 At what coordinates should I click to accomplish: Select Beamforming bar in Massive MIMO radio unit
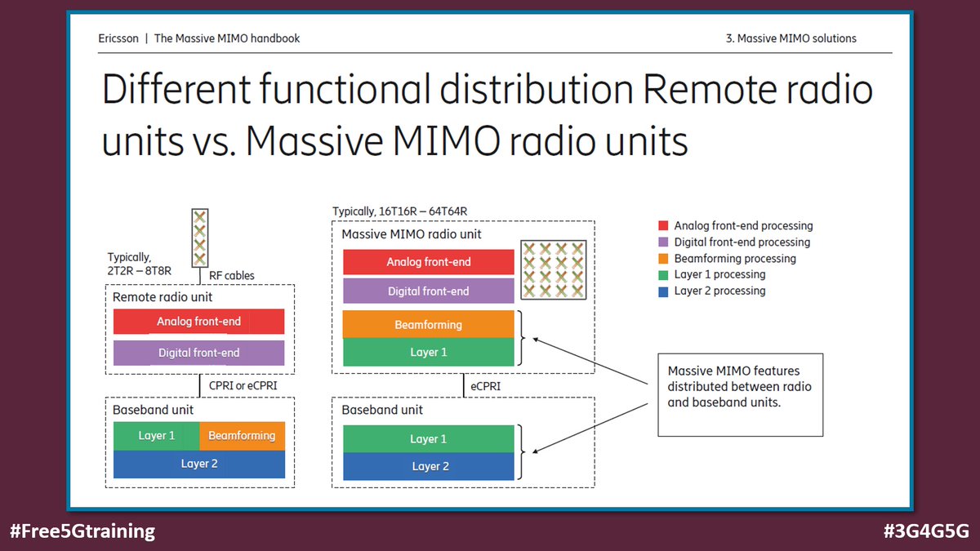coord(429,324)
